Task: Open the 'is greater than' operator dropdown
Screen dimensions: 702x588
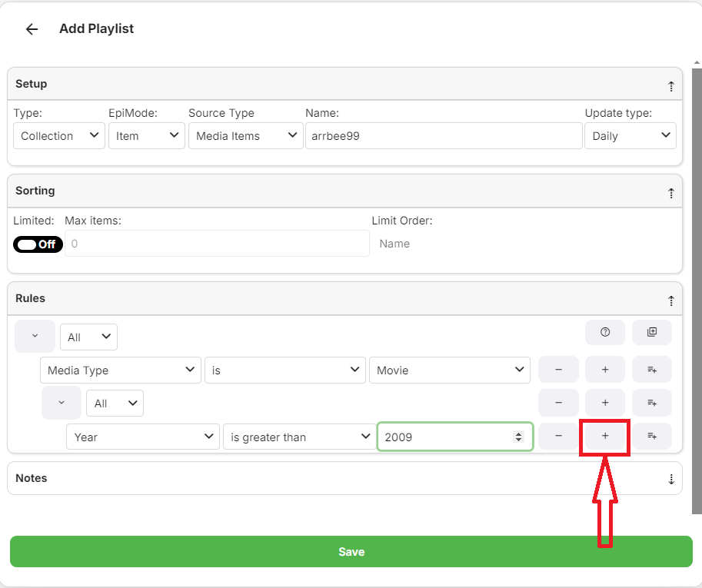Action: pyautogui.click(x=298, y=437)
